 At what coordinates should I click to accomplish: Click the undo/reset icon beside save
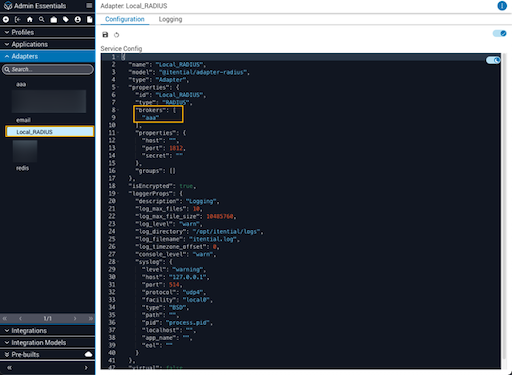click(x=116, y=35)
